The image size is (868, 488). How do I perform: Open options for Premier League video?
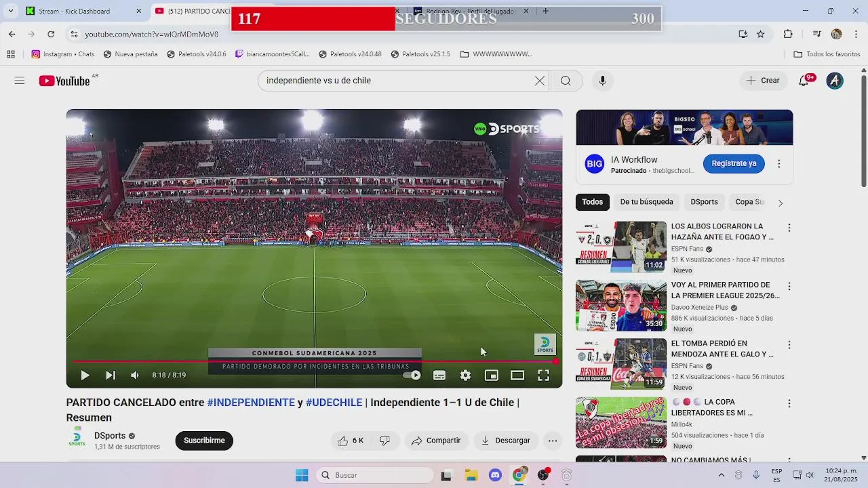(789, 286)
